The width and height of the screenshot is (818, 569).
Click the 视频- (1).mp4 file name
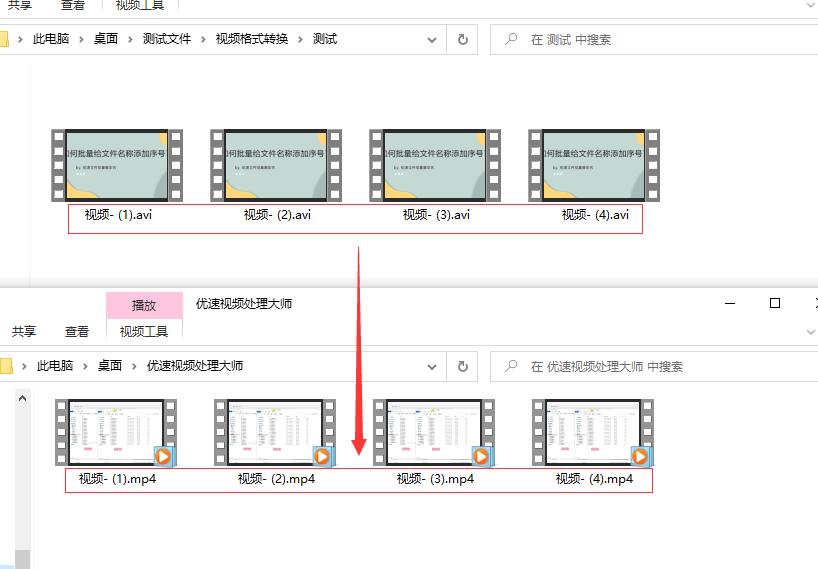pos(117,479)
